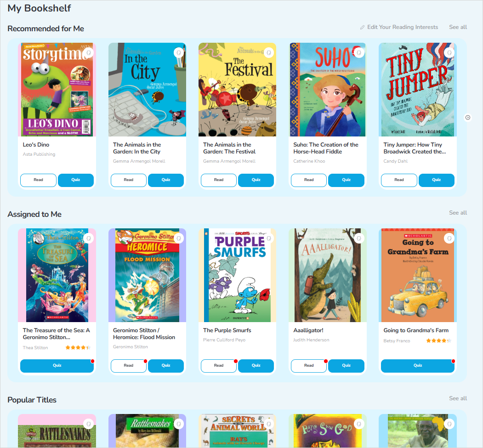Open See all for Assigned to Me
The height and width of the screenshot is (448, 483).
coord(458,213)
